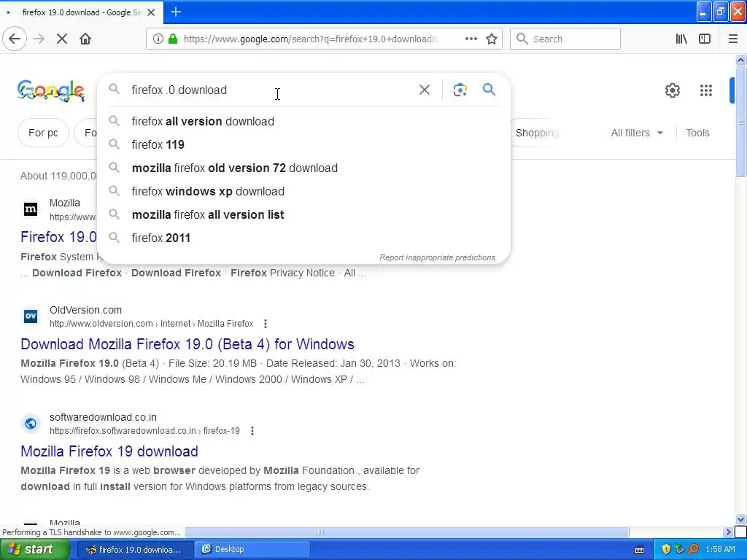Image resolution: width=747 pixels, height=560 pixels.
Task: Bookmark this page with the star
Action: pyautogui.click(x=492, y=39)
